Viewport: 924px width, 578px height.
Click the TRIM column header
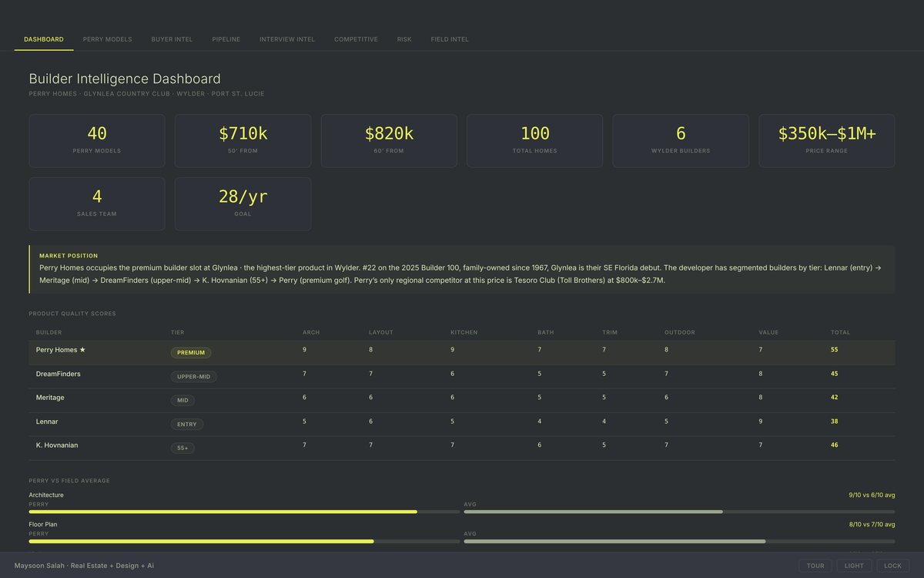pos(610,333)
